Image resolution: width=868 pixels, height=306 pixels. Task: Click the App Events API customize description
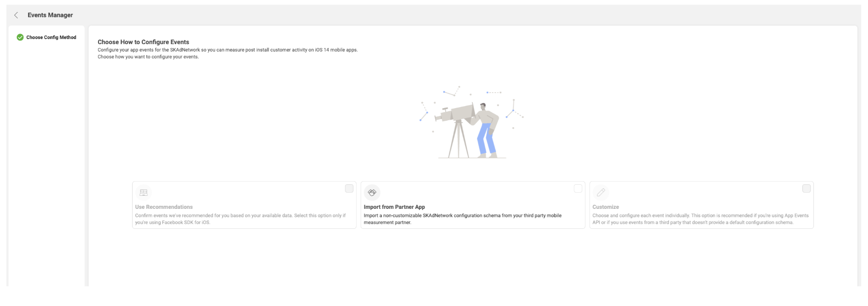(700, 219)
